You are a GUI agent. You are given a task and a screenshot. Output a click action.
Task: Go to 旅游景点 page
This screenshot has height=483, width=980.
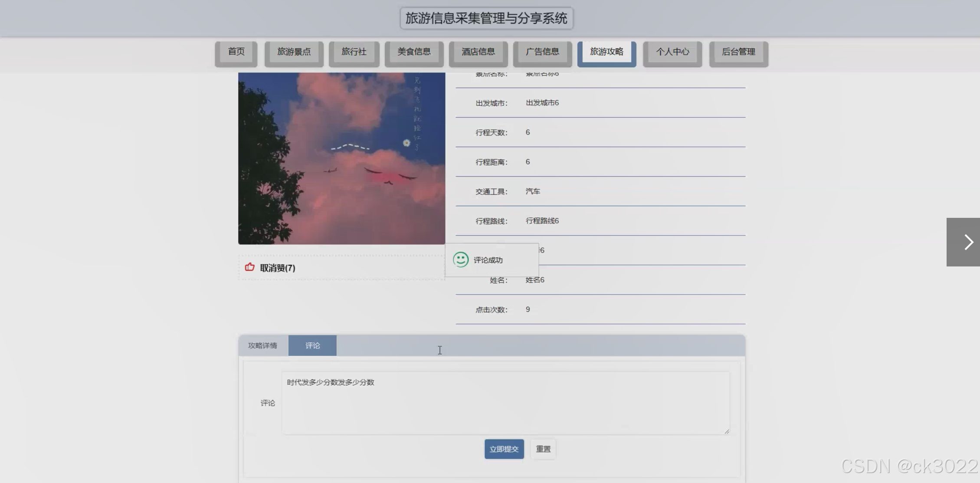(x=294, y=52)
